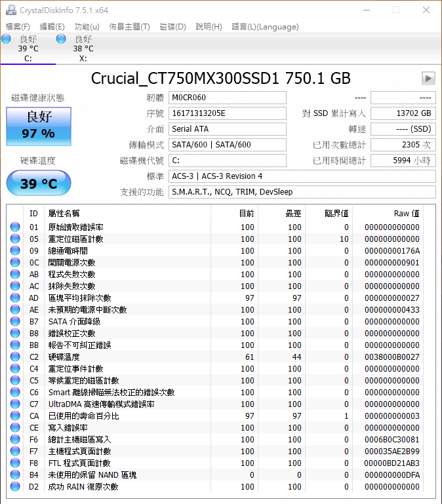
Task: Click the interface field Serial ATA
Action: 228,129
